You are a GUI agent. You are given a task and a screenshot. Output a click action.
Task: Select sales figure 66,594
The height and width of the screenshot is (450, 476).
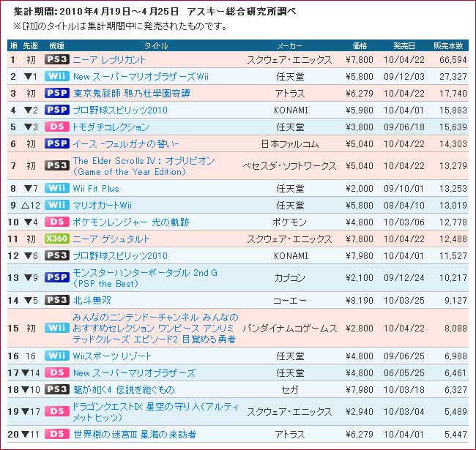click(x=453, y=60)
